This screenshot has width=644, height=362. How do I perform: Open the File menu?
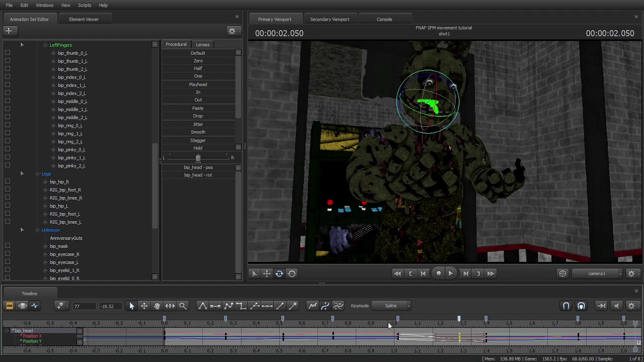click(9, 5)
